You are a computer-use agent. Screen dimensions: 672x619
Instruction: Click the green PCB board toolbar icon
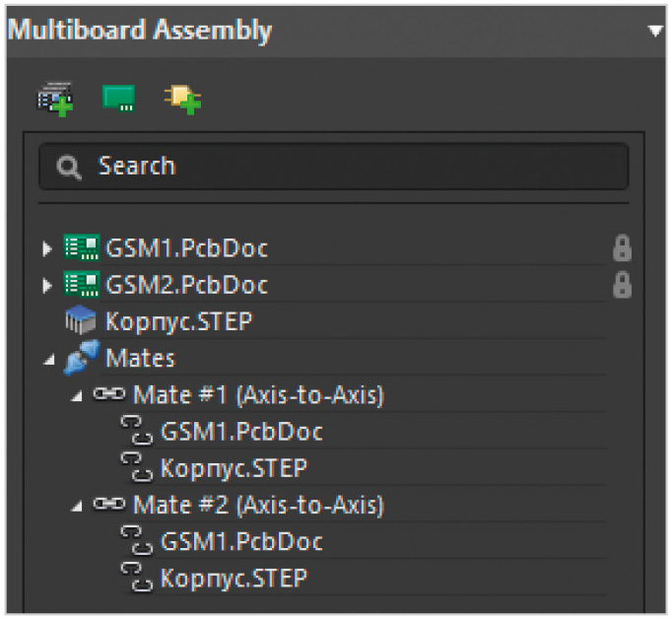pos(119,99)
